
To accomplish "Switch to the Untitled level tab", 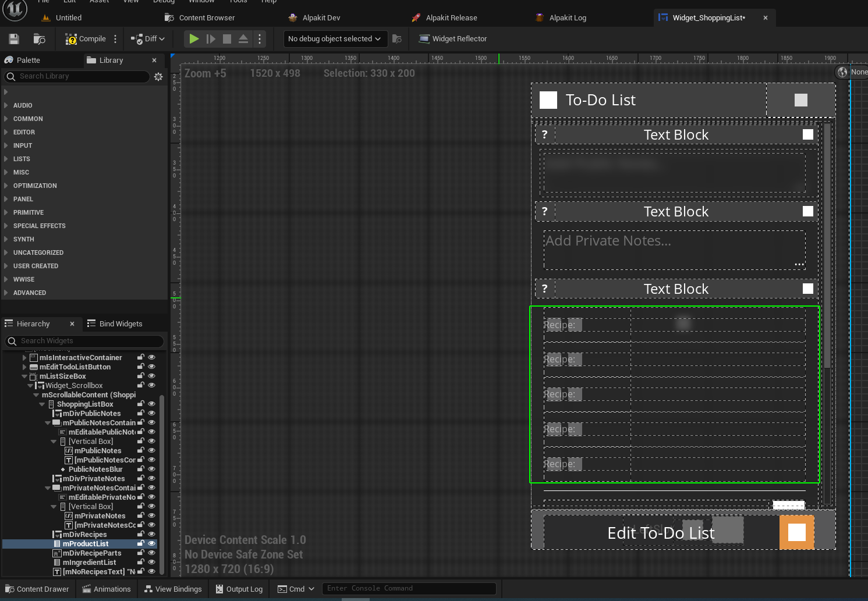I will point(62,18).
